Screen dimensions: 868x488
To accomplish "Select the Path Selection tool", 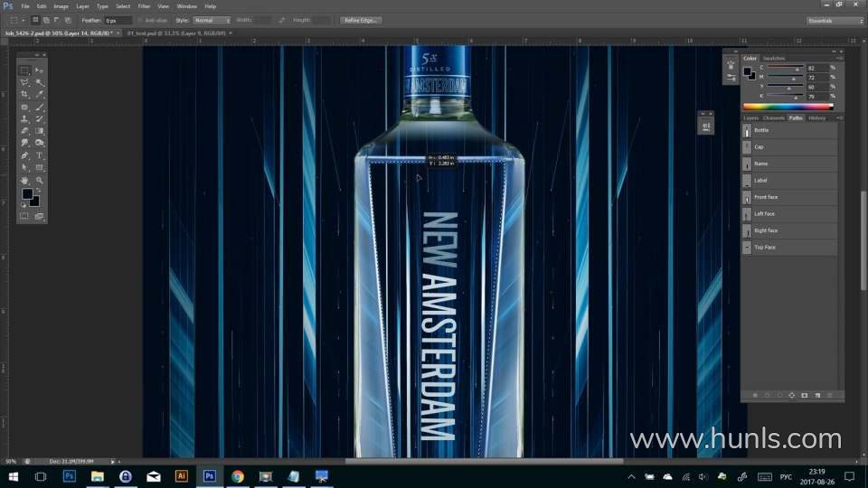I will tap(24, 168).
